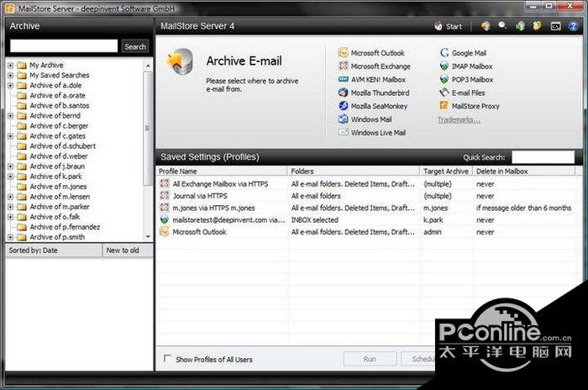Click the archive tree scrollbar thumb
Viewport: 588px width, 390px height.
click(148, 128)
